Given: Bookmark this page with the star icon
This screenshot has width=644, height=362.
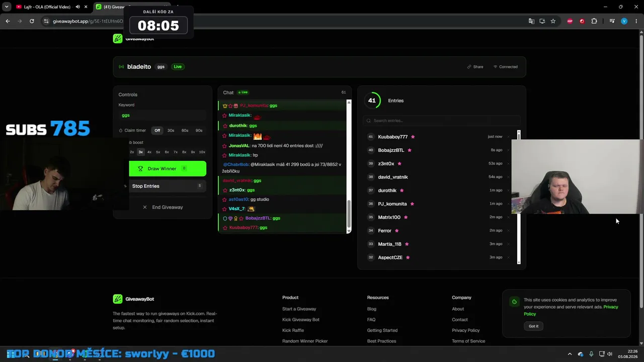Looking at the screenshot, I should click(553, 21).
